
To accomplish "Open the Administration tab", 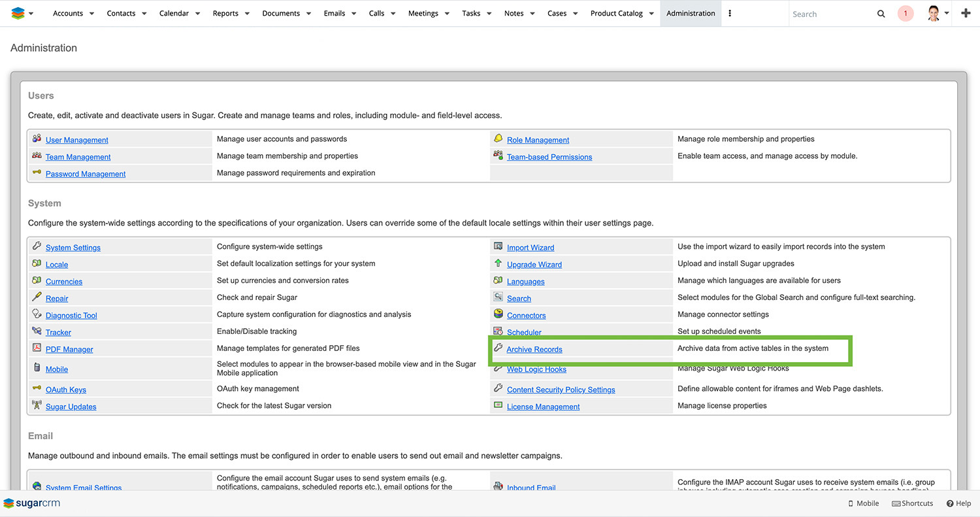I will tap(691, 13).
